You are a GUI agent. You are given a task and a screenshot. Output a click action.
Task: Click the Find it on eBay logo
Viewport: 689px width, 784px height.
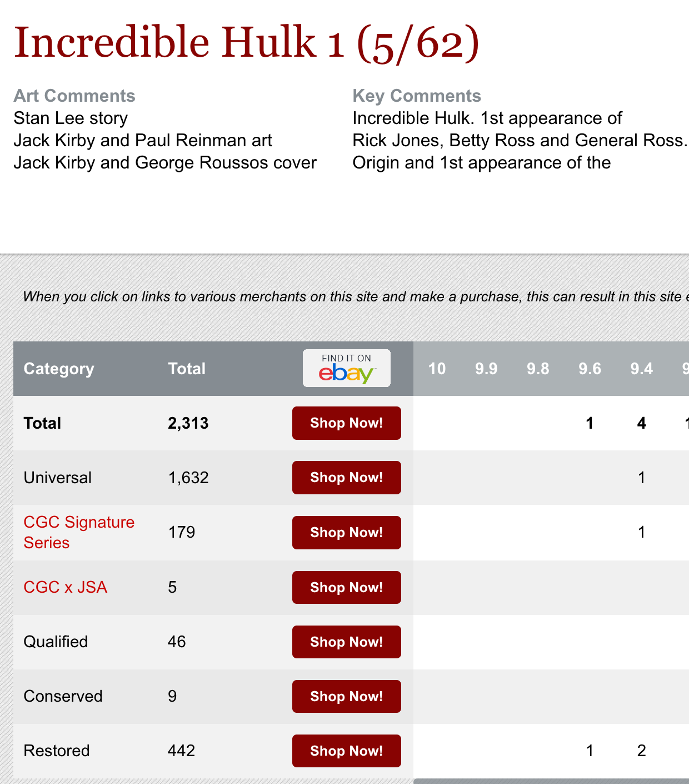(x=346, y=368)
